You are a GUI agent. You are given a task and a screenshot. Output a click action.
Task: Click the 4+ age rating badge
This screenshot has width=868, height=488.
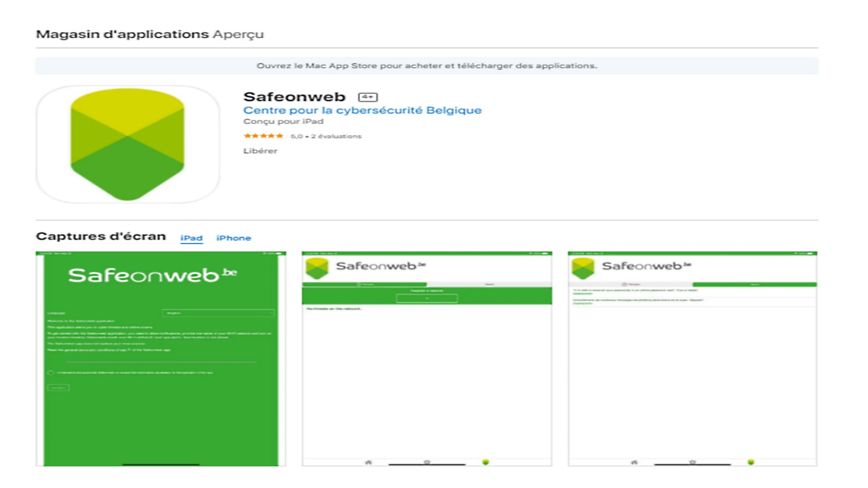(368, 97)
